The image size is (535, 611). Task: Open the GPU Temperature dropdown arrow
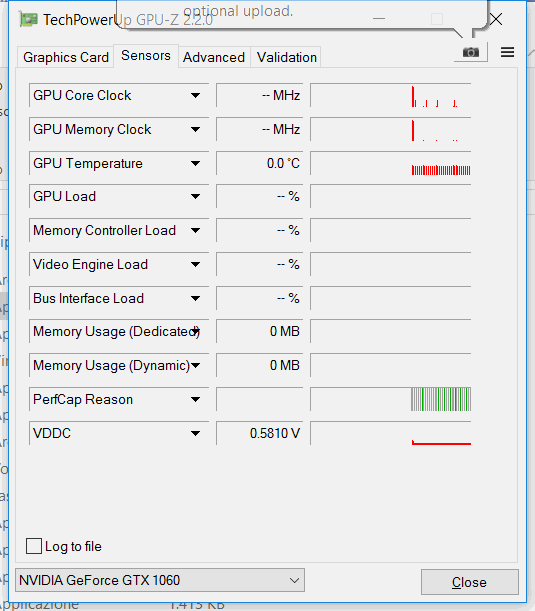pos(196,163)
